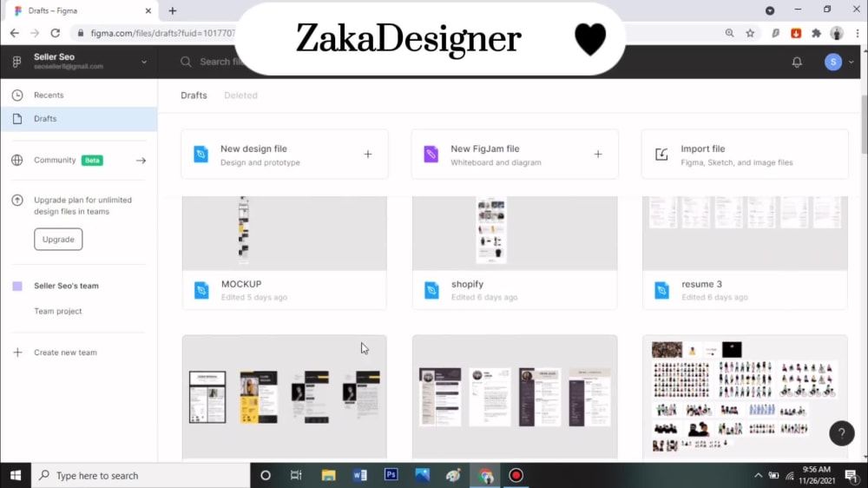The height and width of the screenshot is (488, 868).
Task: Click the purple Seller Seo's team color square
Action: pyautogui.click(x=17, y=286)
